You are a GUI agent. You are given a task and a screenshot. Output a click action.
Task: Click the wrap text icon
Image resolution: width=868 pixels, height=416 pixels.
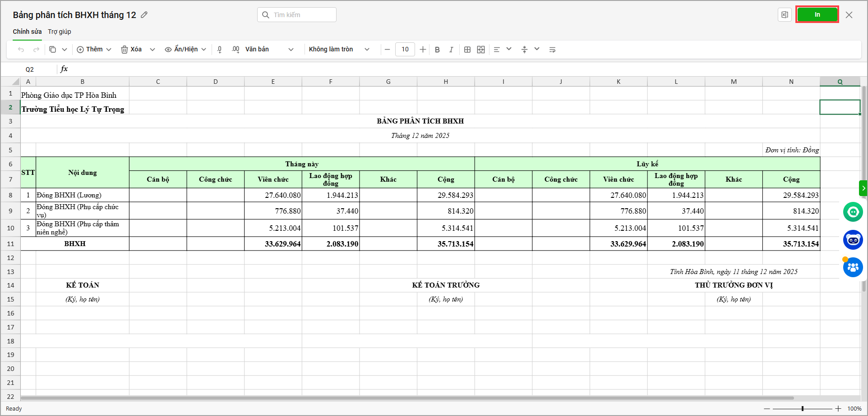coord(552,50)
